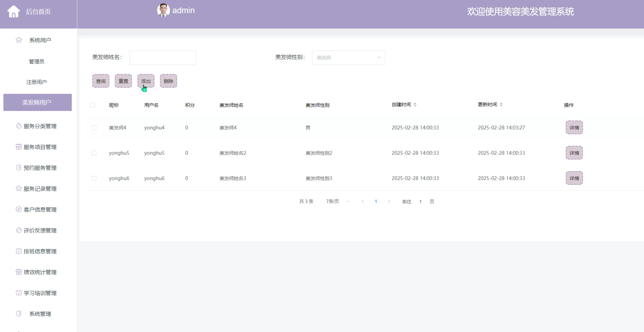This screenshot has width=644, height=332.
Task: Focus the 美发师姓名 search field
Action: coord(163,58)
